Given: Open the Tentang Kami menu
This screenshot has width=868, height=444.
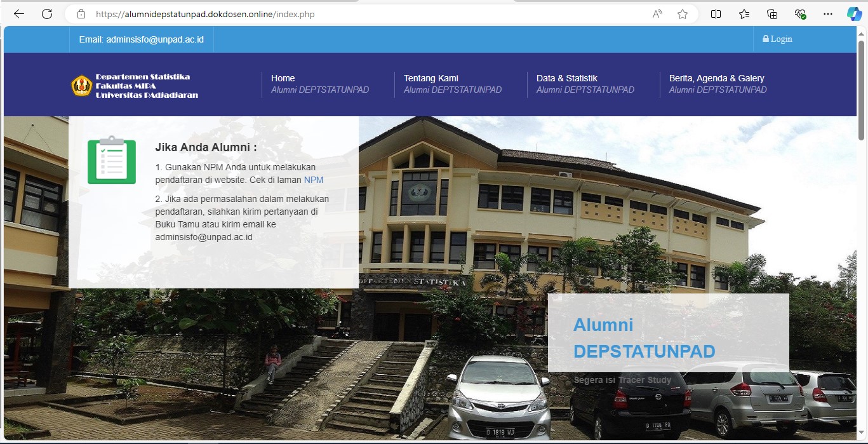Looking at the screenshot, I should 431,78.
